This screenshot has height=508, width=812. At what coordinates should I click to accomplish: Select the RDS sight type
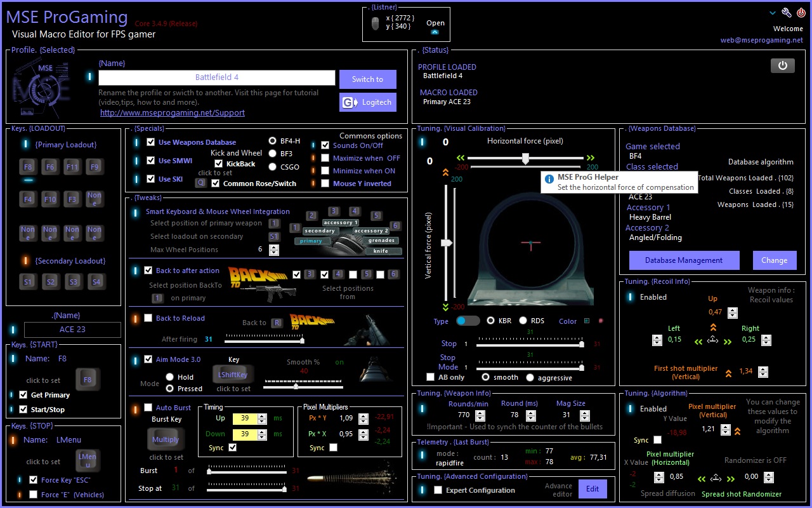click(523, 321)
